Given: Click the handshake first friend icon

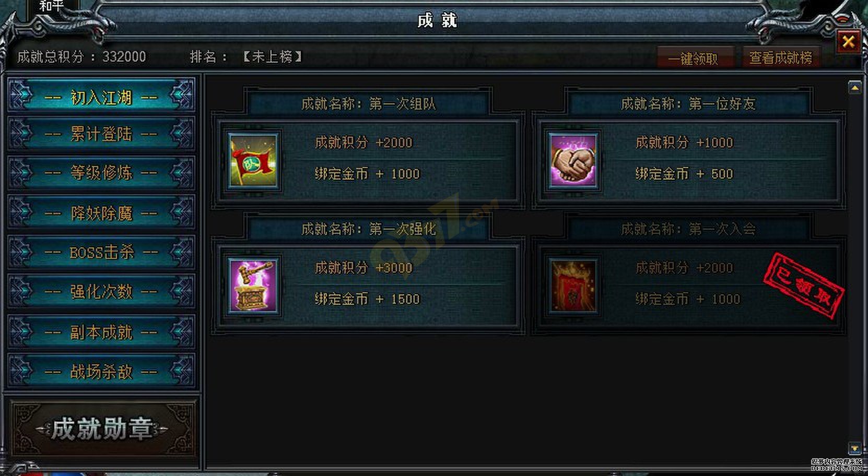Looking at the screenshot, I should point(573,161).
